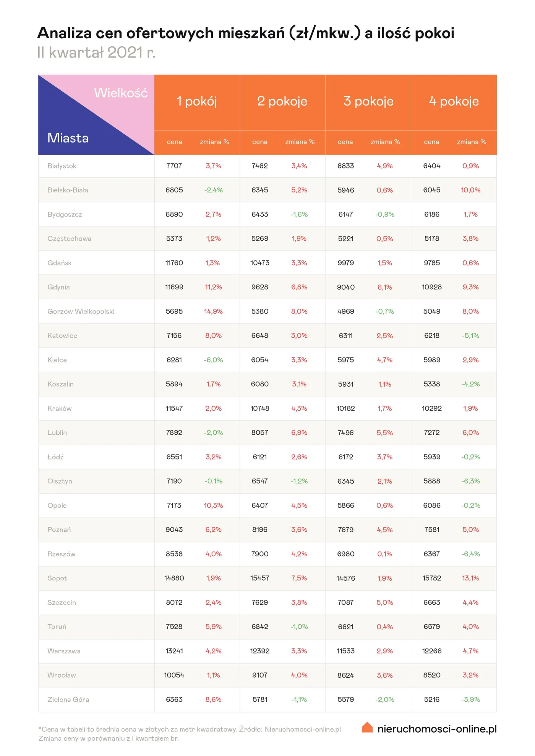Click Sopot 4-room price 15782
535x756 pixels.
[x=431, y=578]
